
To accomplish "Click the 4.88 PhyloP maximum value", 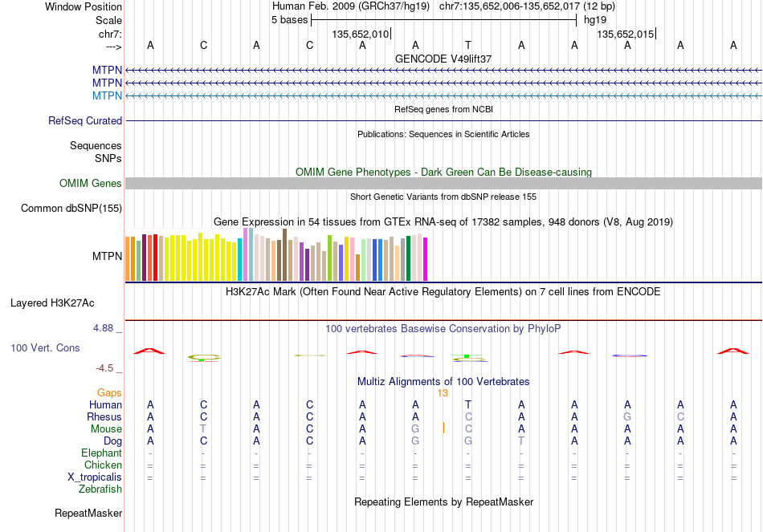I will [103, 328].
